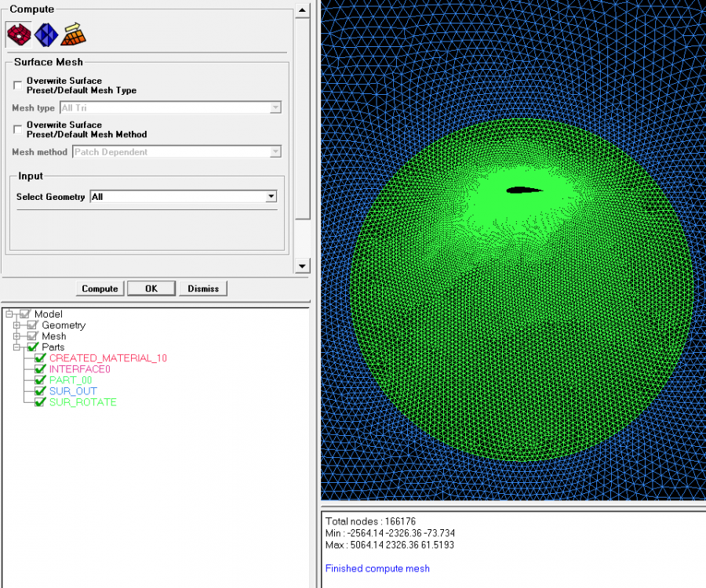The width and height of the screenshot is (706, 588).
Task: Hide the CREATED_MATERIAL_10 part
Action: (x=40, y=358)
